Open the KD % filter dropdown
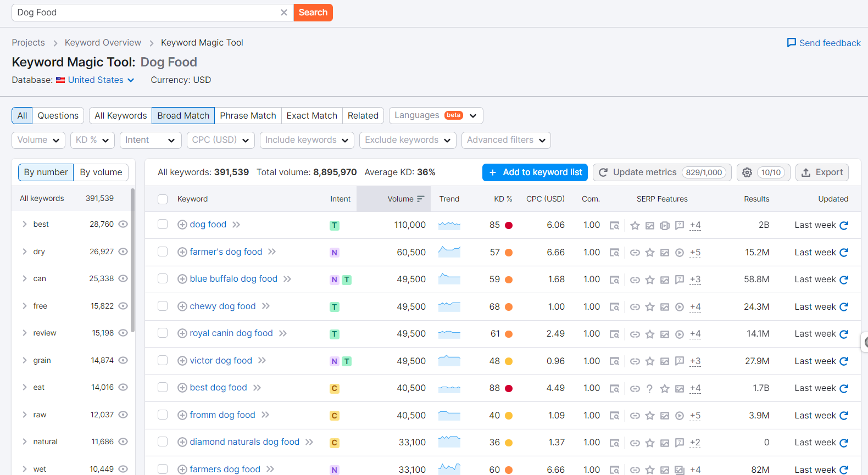The width and height of the screenshot is (868, 475). point(92,140)
